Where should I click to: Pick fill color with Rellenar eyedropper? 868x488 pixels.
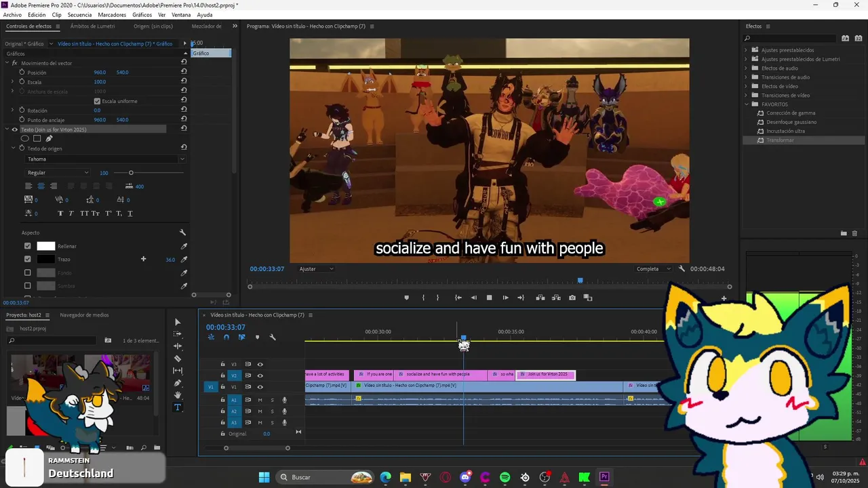tap(184, 246)
